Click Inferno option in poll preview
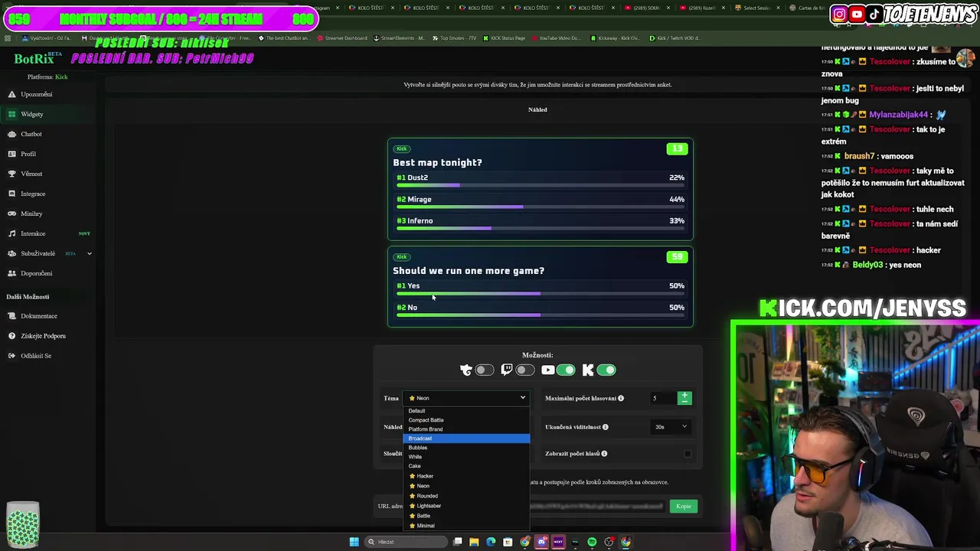980x551 pixels. pyautogui.click(x=540, y=223)
